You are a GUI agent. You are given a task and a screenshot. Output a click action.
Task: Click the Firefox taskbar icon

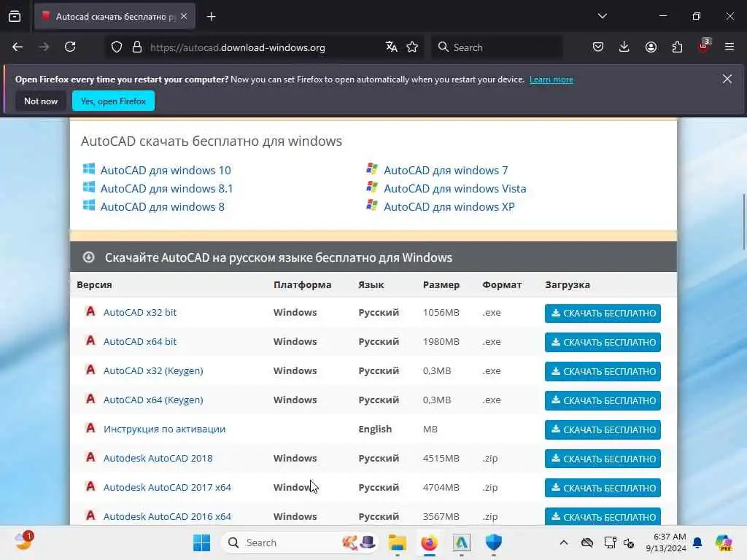[429, 542]
